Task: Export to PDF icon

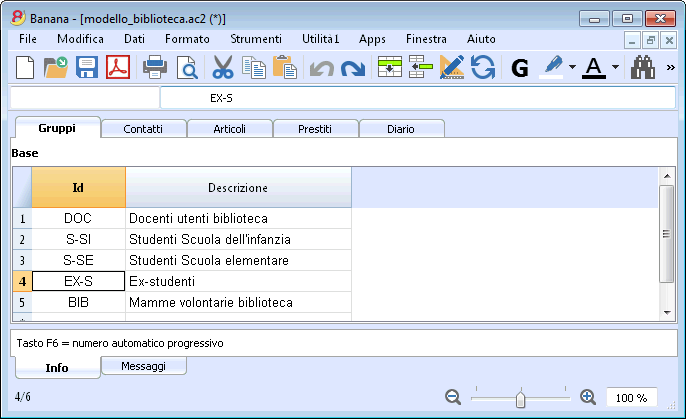Action: pos(118,67)
